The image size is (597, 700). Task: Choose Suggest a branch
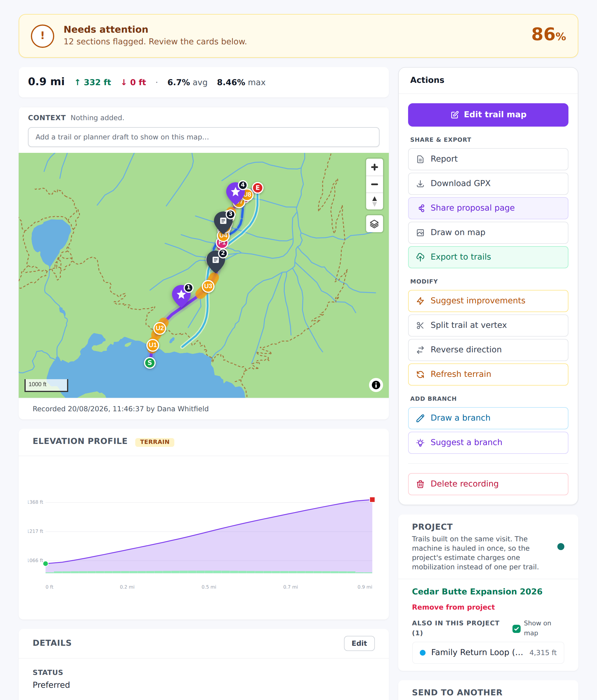click(x=488, y=442)
